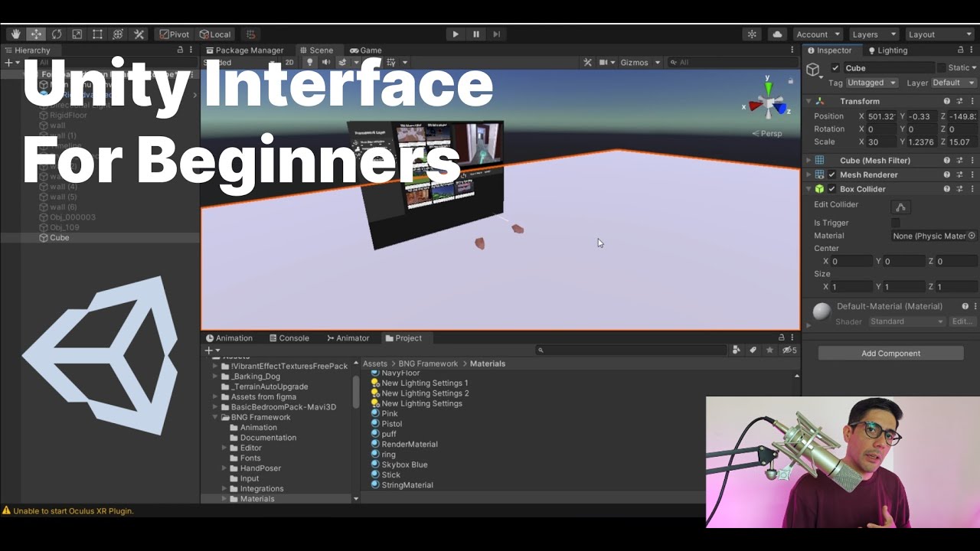Lock the scene orientation gizmo
The height and width of the screenshot is (551, 980).
point(791,80)
